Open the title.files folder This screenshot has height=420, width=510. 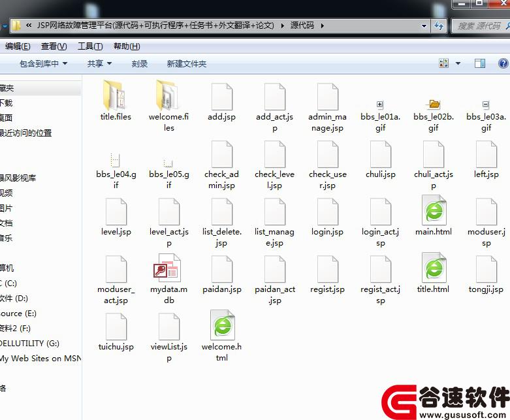tap(116, 101)
